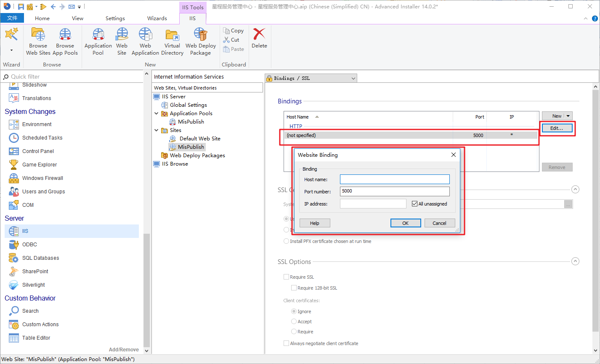Viewport: 600px width, 364px height.
Task: Enable the Require 128-bit SSL checkbox
Action: pyautogui.click(x=294, y=288)
